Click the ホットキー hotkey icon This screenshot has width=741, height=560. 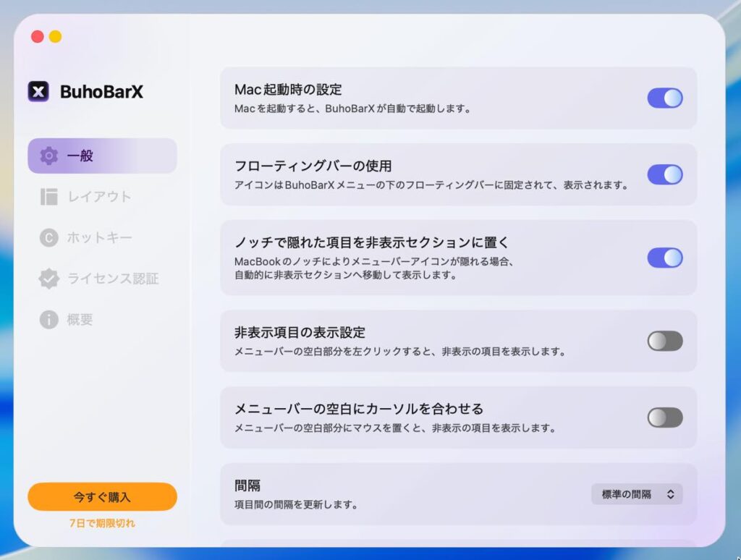pyautogui.click(x=48, y=238)
